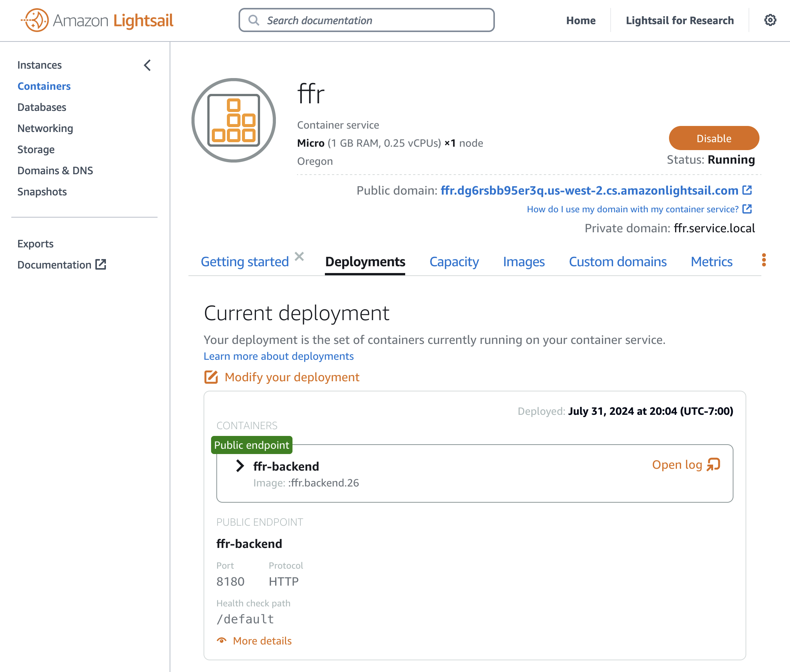Image resolution: width=790 pixels, height=672 pixels.
Task: Click the Amazon Lightsail logo
Action: coord(97,20)
